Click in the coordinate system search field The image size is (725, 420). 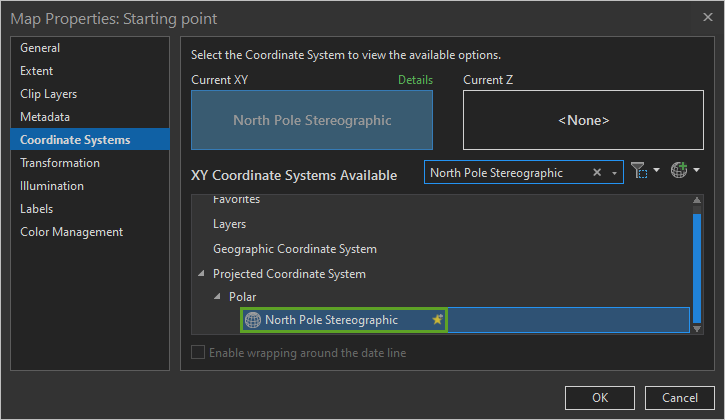coord(505,173)
